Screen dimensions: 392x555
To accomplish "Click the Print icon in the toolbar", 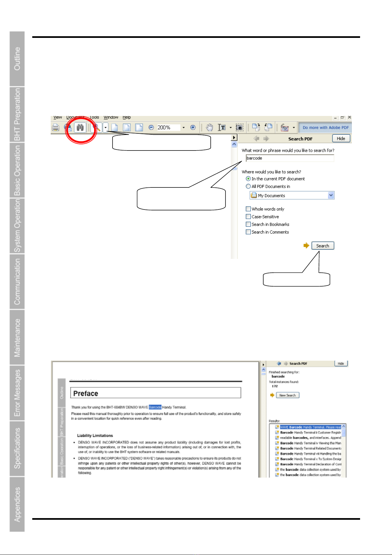I will click(56, 127).
